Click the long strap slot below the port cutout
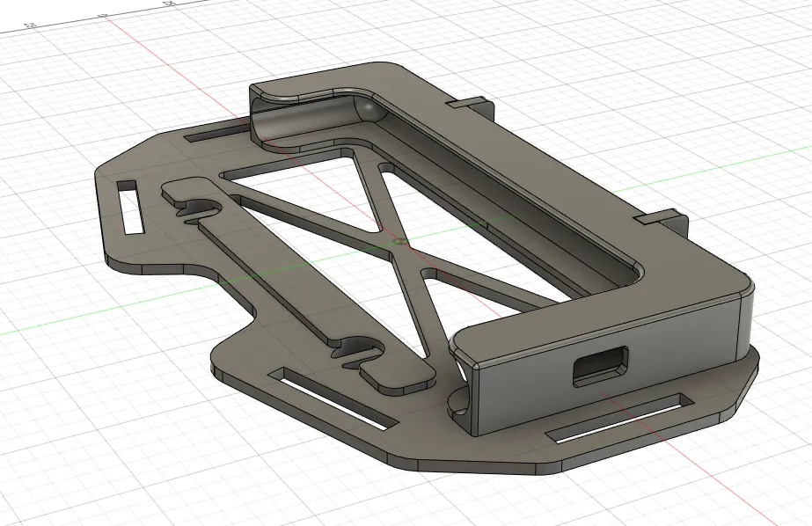This screenshot has width=812, height=526. [x=620, y=419]
